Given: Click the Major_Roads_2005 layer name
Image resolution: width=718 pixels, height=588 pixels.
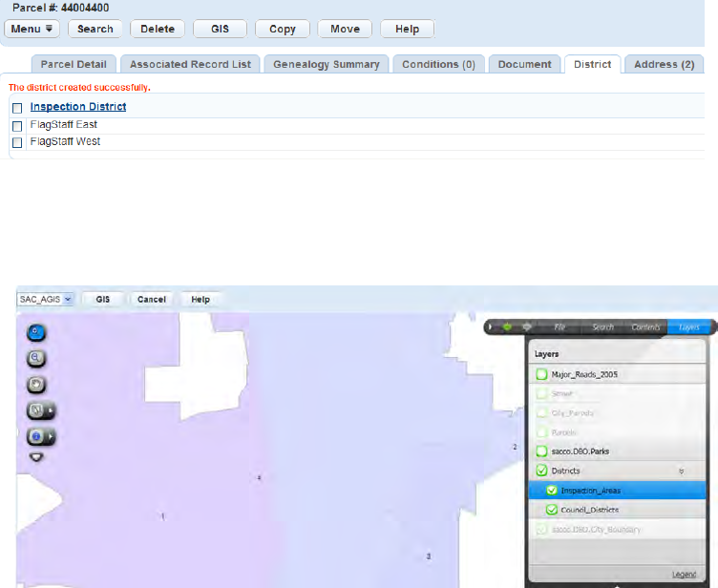Looking at the screenshot, I should 584,374.
